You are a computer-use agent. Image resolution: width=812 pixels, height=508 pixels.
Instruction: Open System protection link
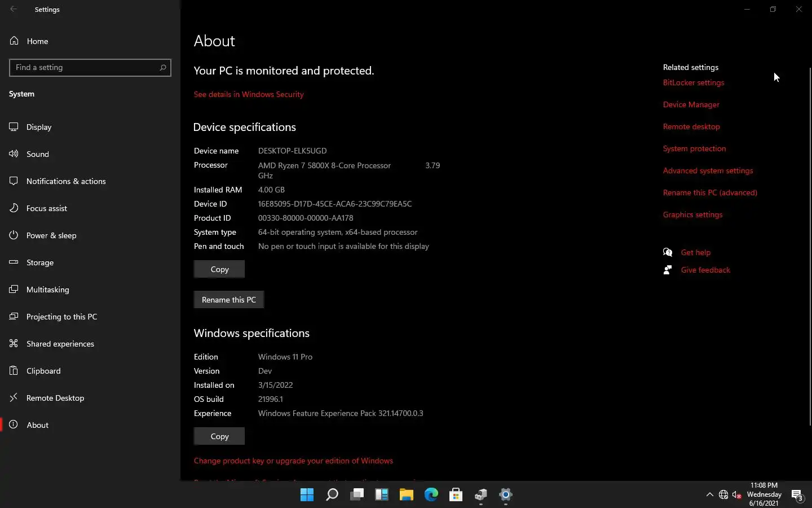pos(694,148)
